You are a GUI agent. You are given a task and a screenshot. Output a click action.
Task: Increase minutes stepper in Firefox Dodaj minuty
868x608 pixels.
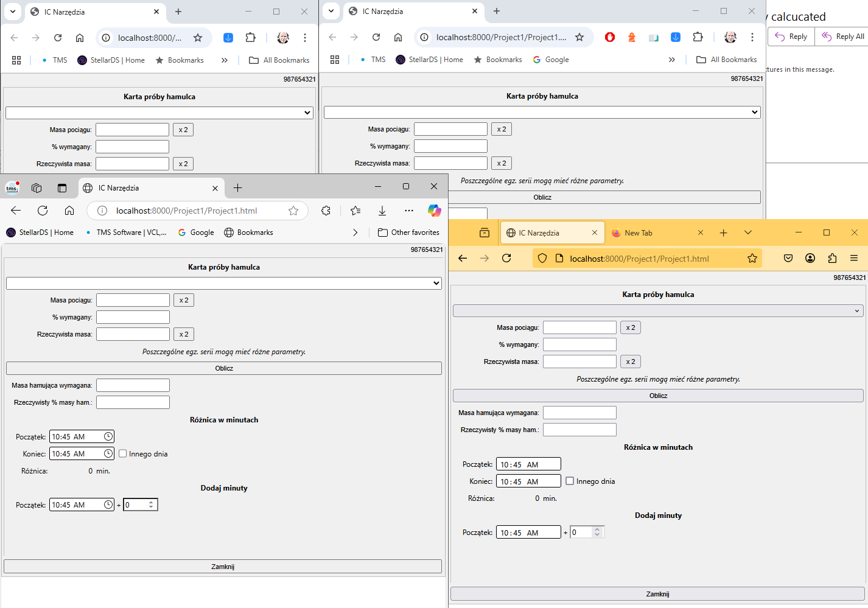tap(597, 529)
